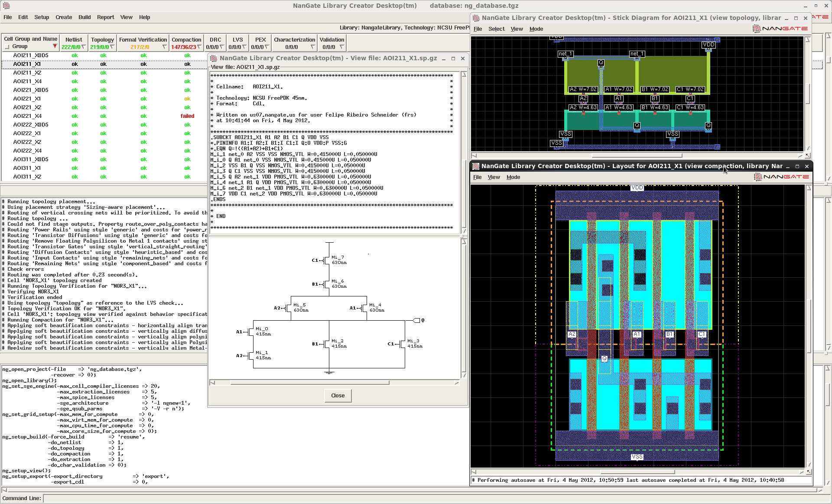Screen dimensions: 832x504
Task: Maximize the Layout for AOI211_X1 window
Action: pyautogui.click(x=797, y=166)
